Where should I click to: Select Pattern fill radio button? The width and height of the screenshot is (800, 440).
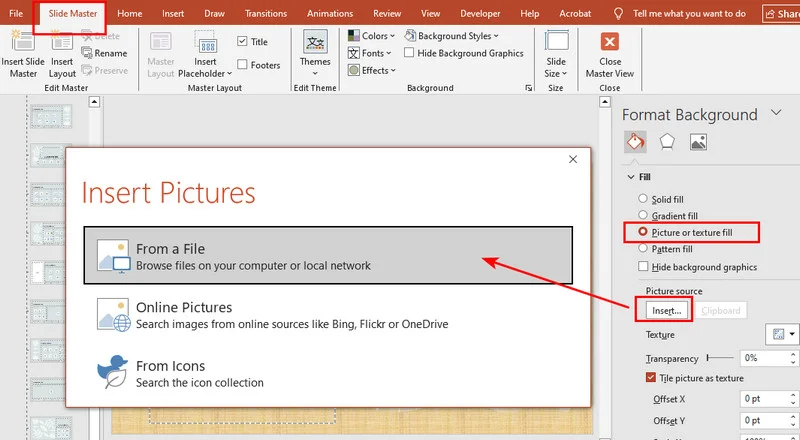point(643,248)
